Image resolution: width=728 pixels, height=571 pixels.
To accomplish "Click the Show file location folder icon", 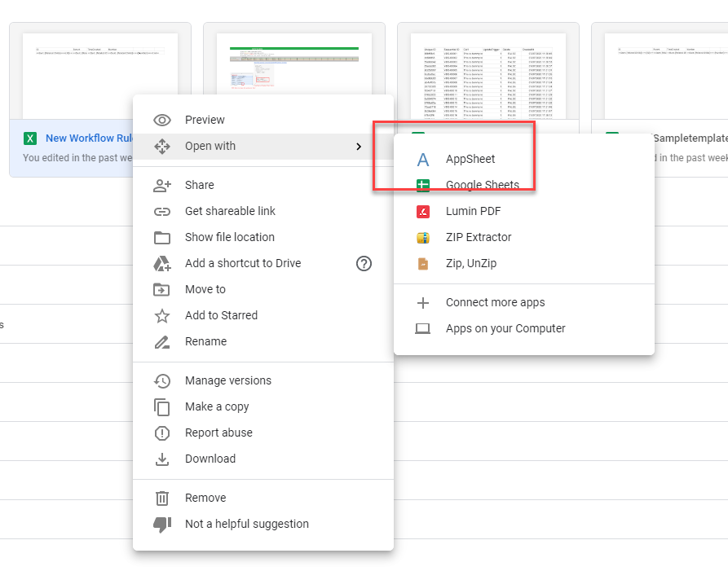I will 162,238.
